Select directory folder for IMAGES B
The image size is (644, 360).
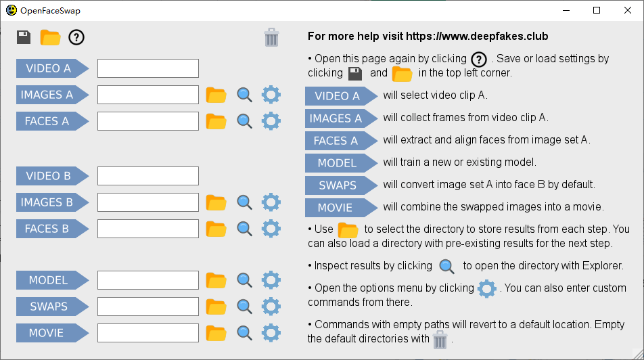[x=216, y=202]
